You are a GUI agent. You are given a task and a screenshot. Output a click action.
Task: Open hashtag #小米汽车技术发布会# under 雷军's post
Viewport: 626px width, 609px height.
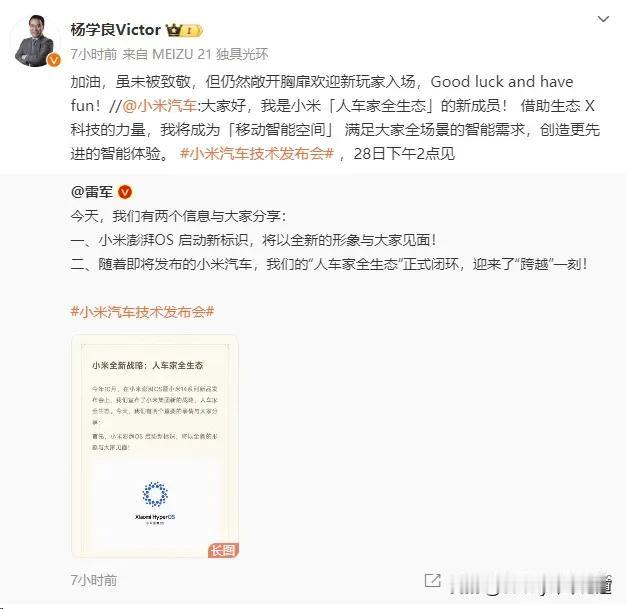tap(142, 311)
